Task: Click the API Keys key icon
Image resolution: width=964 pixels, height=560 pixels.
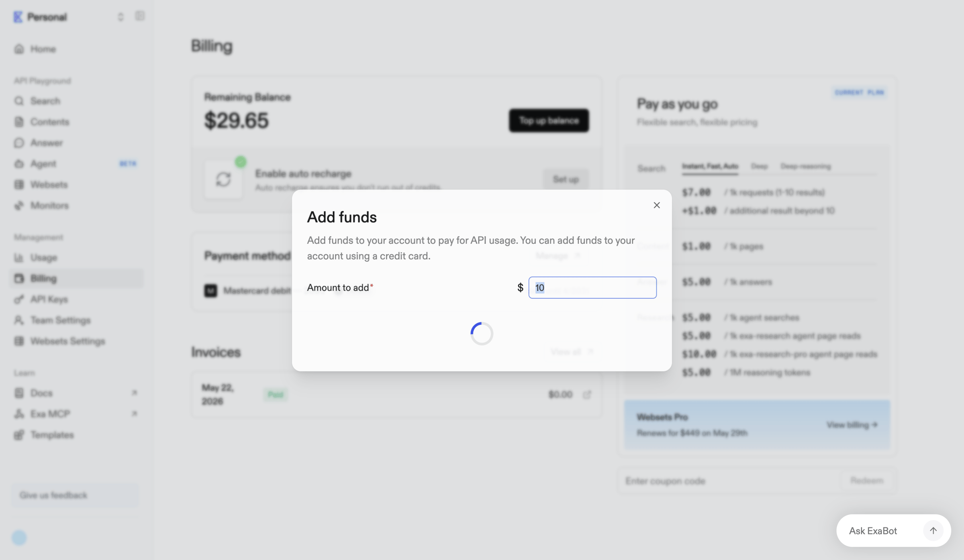Action: click(19, 299)
